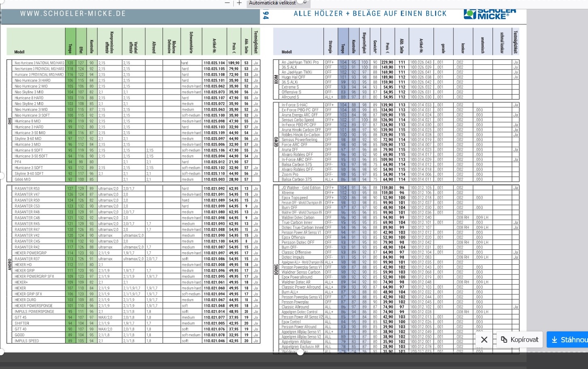Click the article number 110.025.104

click(214, 63)
